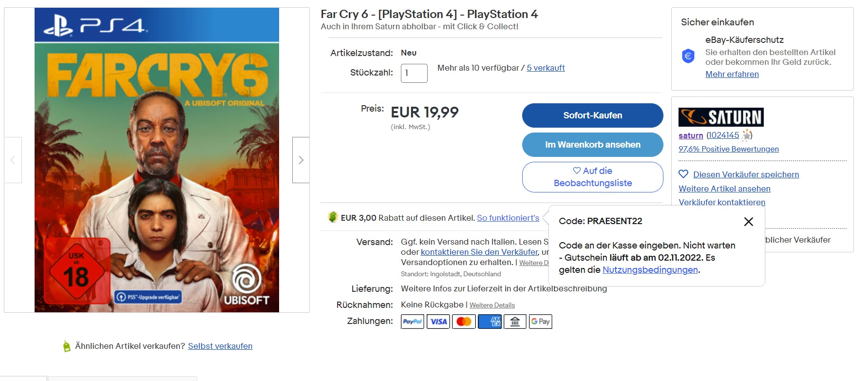Click the VISA card icon
This screenshot has width=868, height=381.
click(438, 322)
